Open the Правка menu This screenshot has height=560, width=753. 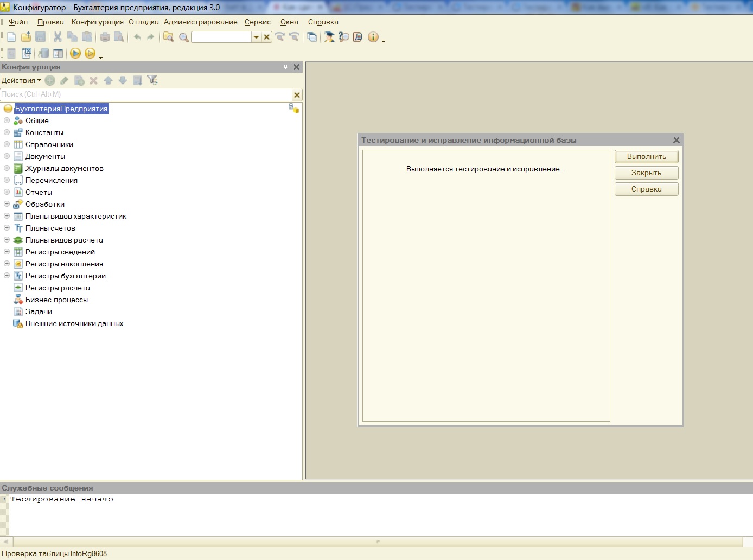point(50,22)
